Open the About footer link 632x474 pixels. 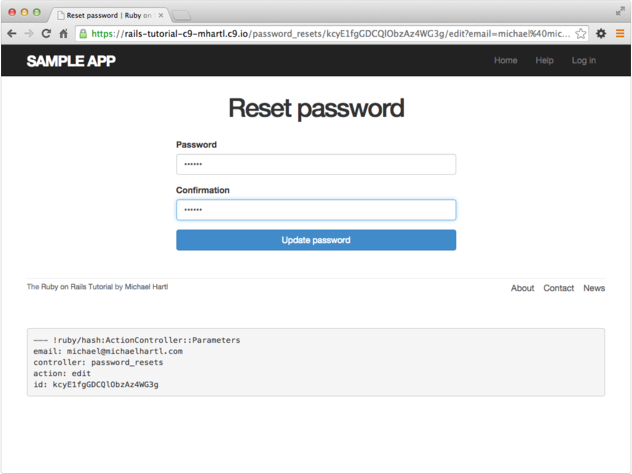pyautogui.click(x=522, y=288)
